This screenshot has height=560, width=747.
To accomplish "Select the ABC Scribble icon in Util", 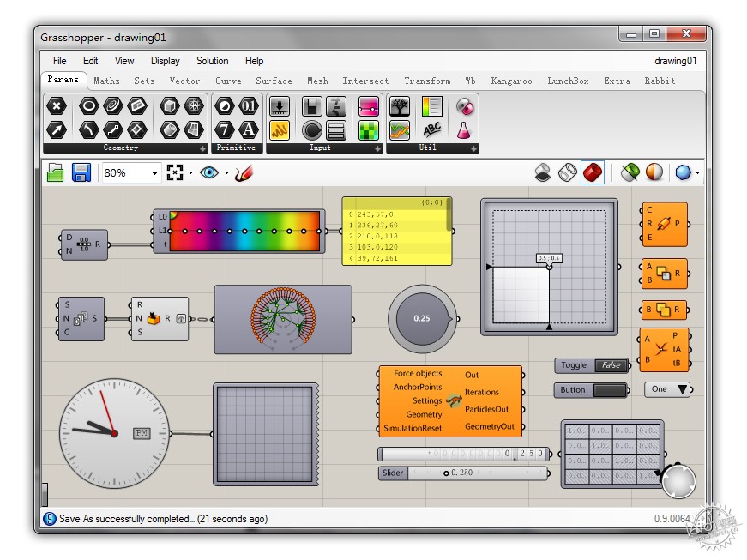I will click(x=431, y=130).
